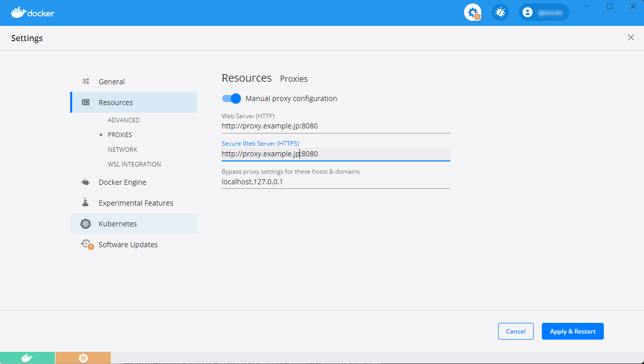Click the Kubernetes wheel icon in sidebar
This screenshot has height=364, width=644.
85,224
